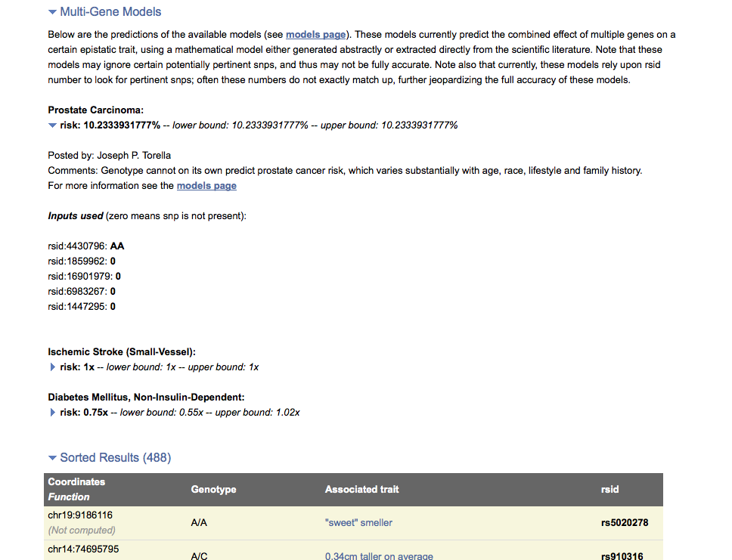Collapse the Sorted Results (488) triangle
The width and height of the screenshot is (732, 560).
pyautogui.click(x=52, y=458)
